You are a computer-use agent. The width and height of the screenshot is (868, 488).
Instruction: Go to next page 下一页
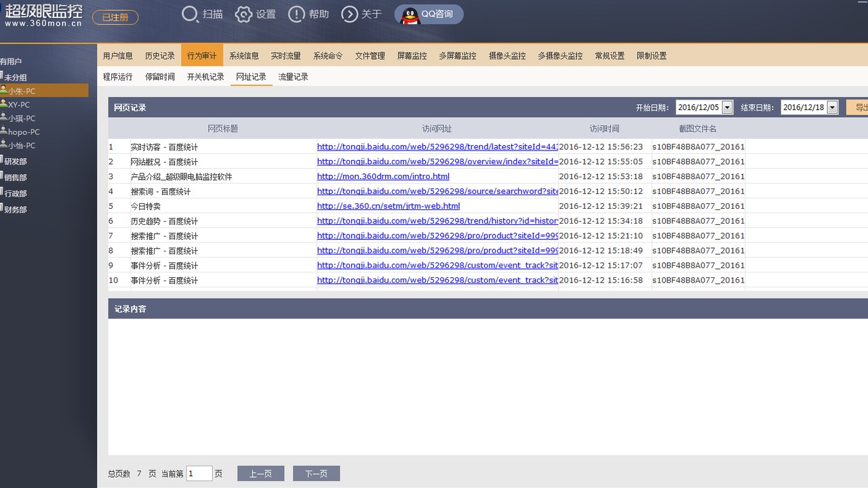pyautogui.click(x=316, y=474)
